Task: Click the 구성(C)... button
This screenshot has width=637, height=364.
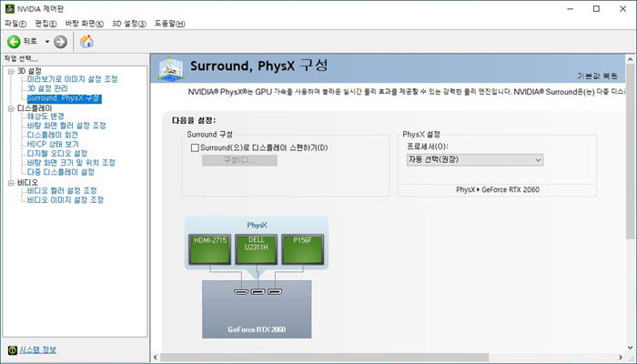Action: coord(239,160)
